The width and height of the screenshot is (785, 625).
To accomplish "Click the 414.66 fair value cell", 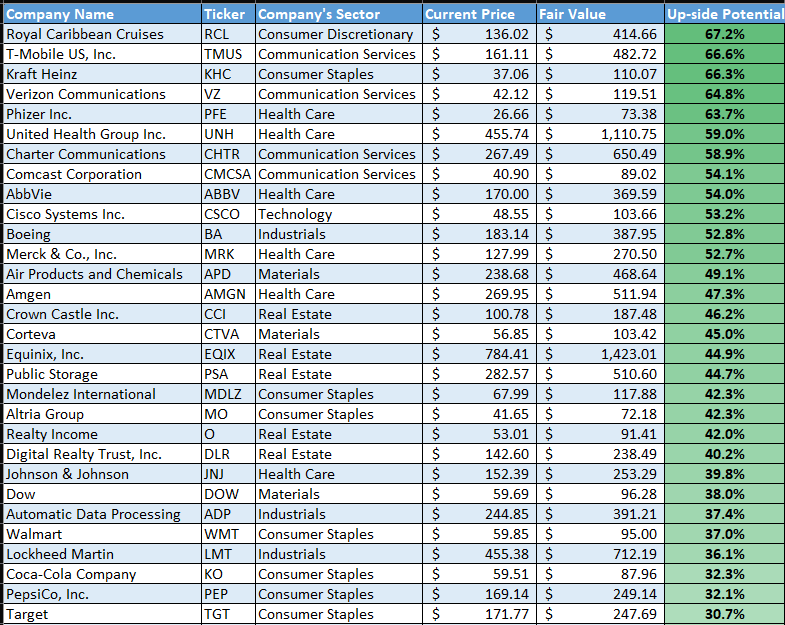I will coord(600,34).
